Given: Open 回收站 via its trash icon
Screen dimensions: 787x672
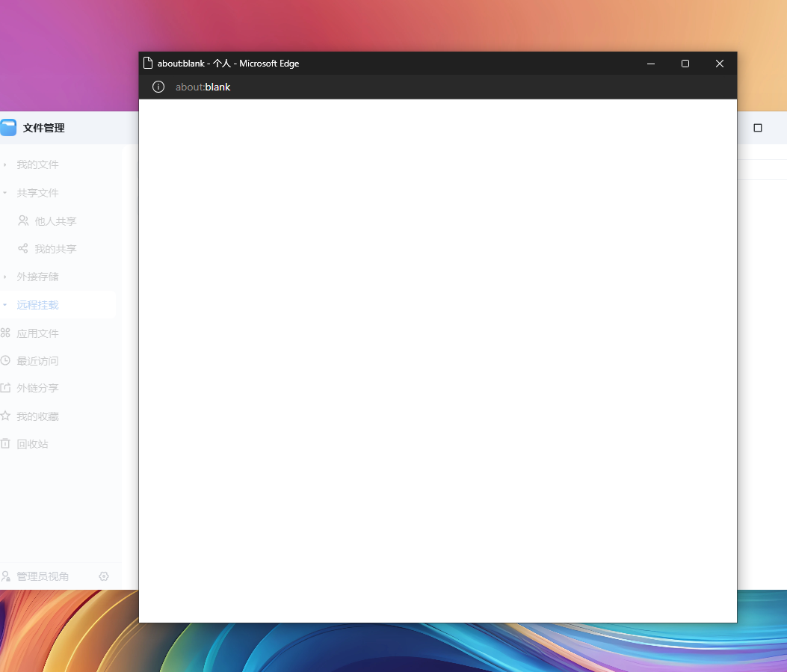Looking at the screenshot, I should click(x=5, y=443).
